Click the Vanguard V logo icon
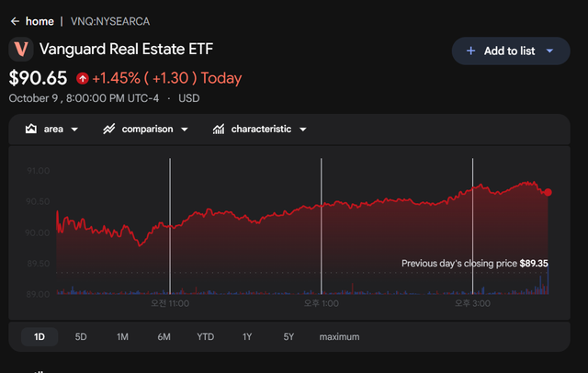The image size is (588, 373). coord(21,49)
